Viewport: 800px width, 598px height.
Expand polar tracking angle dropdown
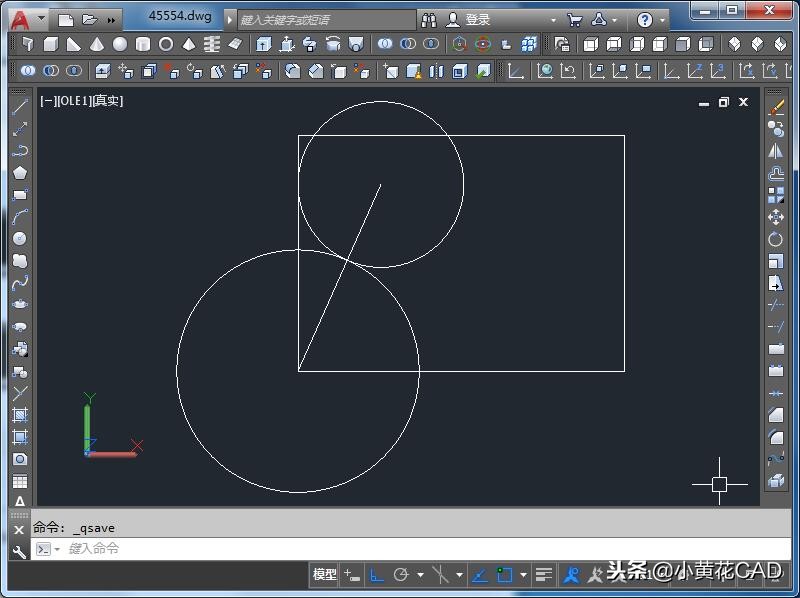pyautogui.click(x=420, y=575)
